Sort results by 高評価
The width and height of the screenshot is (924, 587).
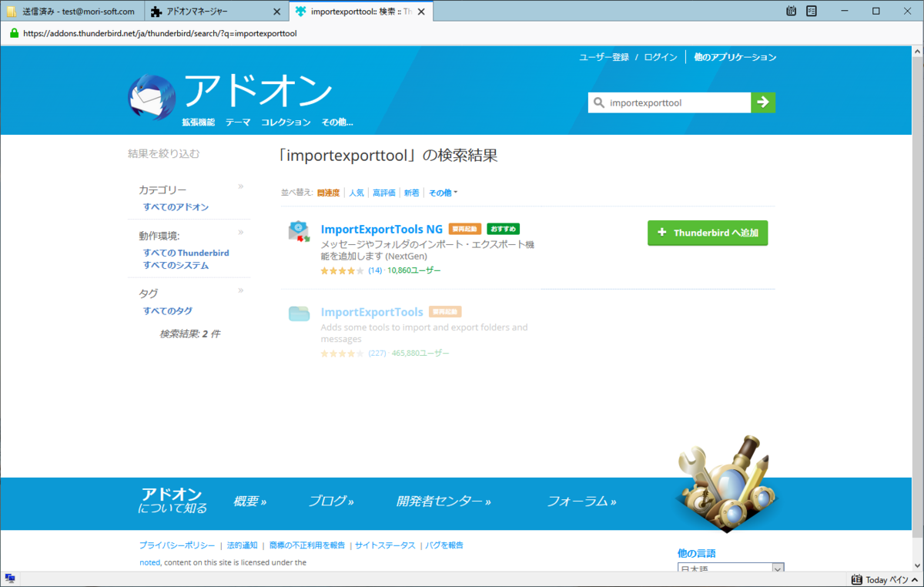point(384,193)
